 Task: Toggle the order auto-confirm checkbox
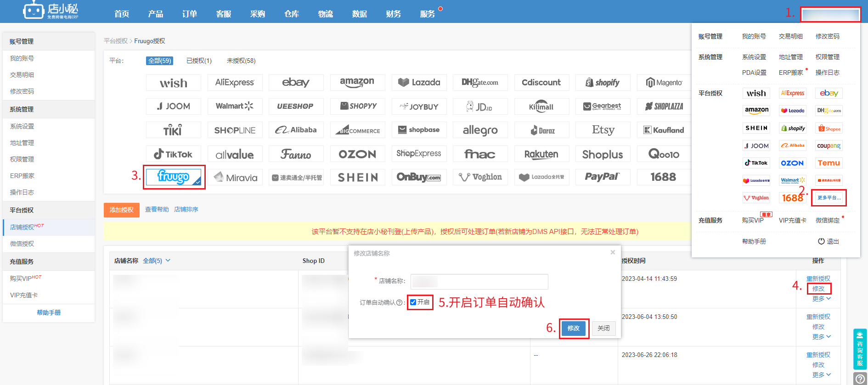click(x=413, y=302)
